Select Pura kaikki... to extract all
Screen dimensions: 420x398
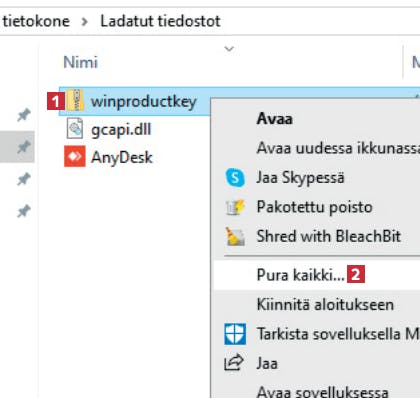coord(317,275)
